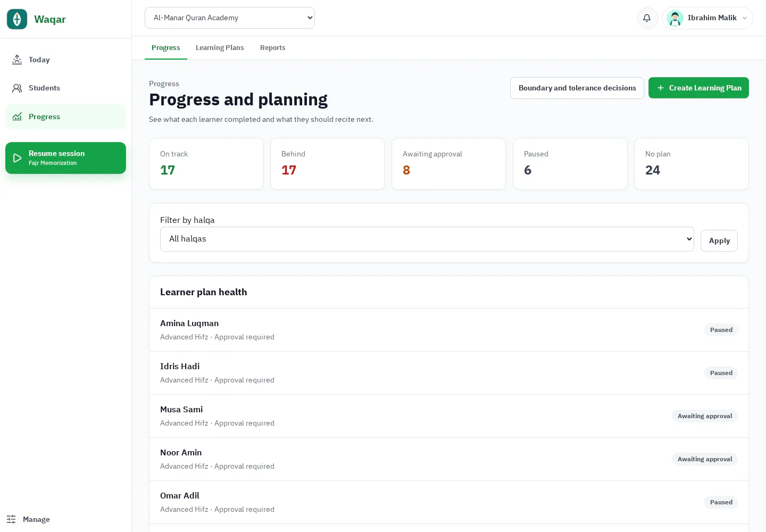This screenshot has height=532, width=766.
Task: Click the Create Learning Plan button
Action: 698,88
